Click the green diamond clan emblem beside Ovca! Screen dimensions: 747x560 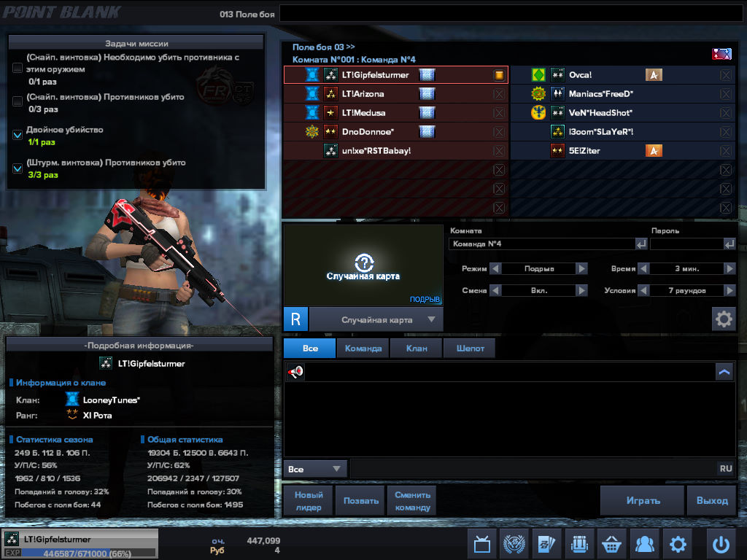(538, 75)
